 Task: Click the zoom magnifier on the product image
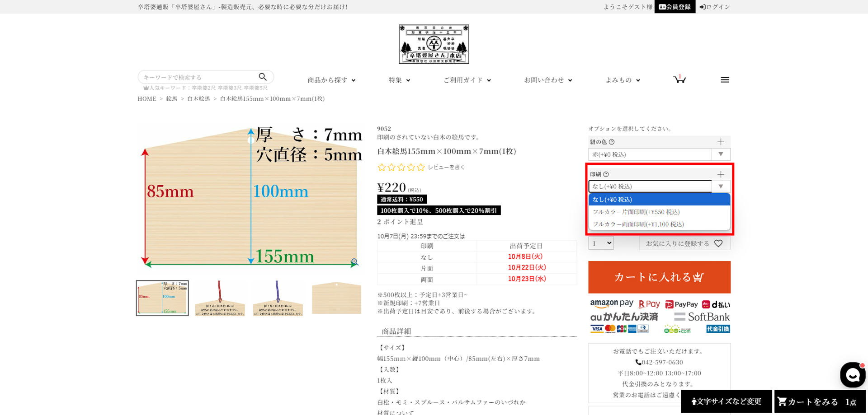[x=354, y=261]
